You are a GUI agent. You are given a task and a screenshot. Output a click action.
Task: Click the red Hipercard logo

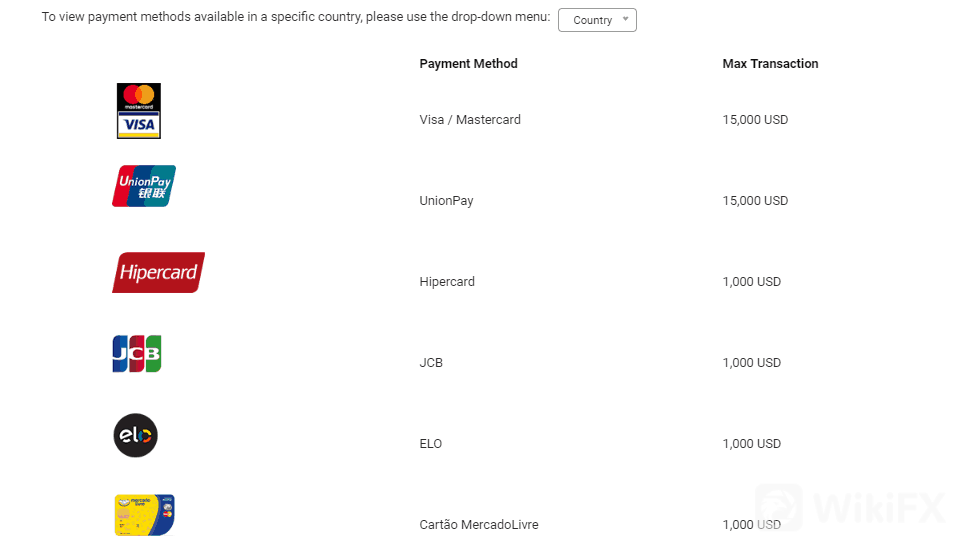158,272
